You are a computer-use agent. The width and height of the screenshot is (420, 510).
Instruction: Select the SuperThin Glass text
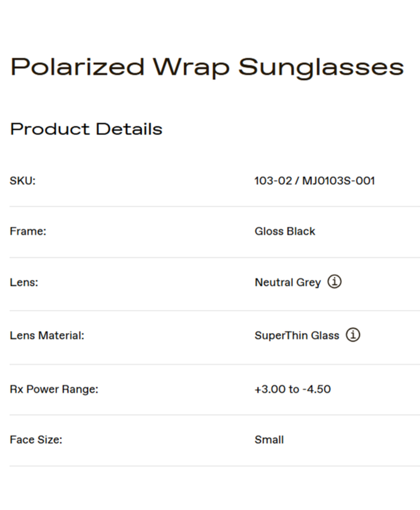coord(297,335)
